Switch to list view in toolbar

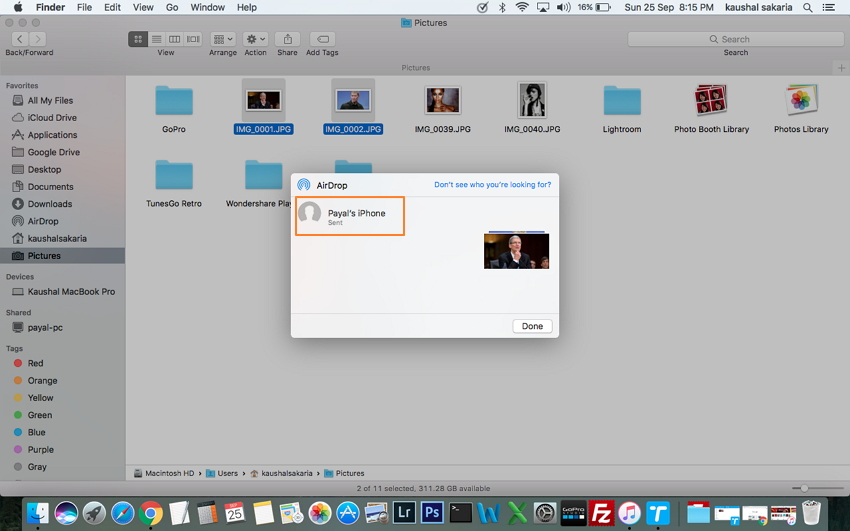pyautogui.click(x=156, y=39)
